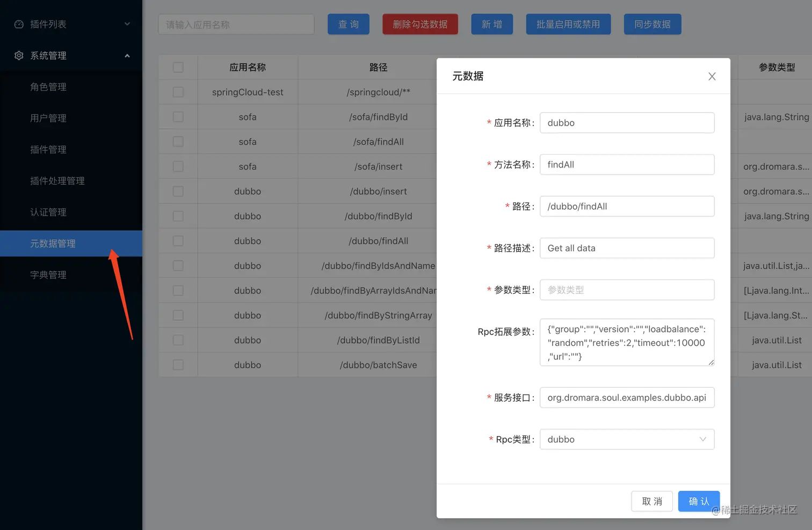The height and width of the screenshot is (530, 812).
Task: Click the [Ljava.lang.St... parameter type cell
Action: tap(775, 315)
